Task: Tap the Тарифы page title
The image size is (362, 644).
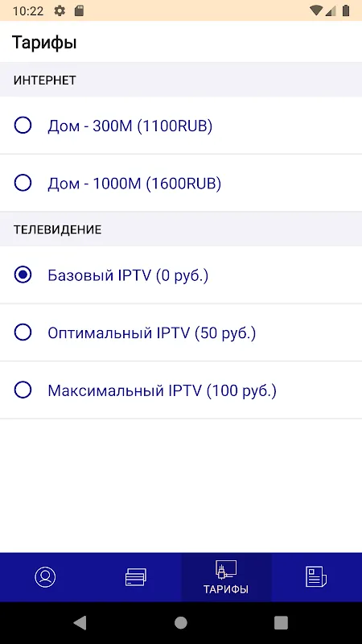Action: pos(44,43)
